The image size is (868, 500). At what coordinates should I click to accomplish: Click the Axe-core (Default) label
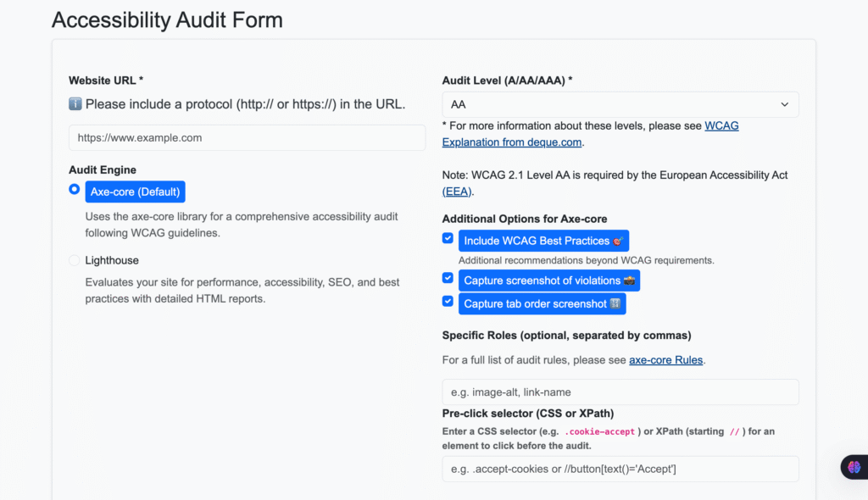tap(135, 192)
